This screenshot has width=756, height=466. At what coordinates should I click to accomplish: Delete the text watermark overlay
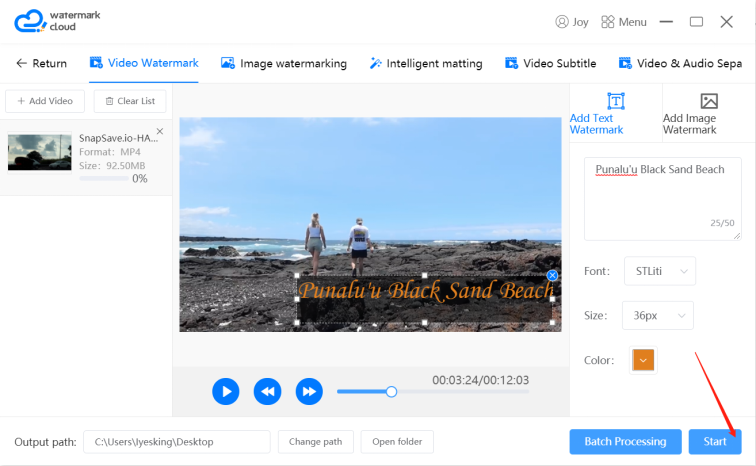coord(553,275)
